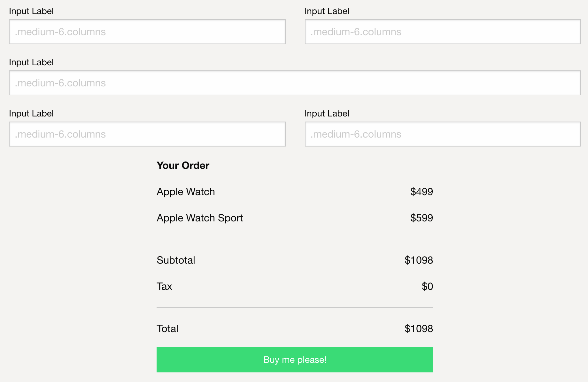Click the top-left 'Input Label' text
The image size is (588, 382).
click(31, 11)
